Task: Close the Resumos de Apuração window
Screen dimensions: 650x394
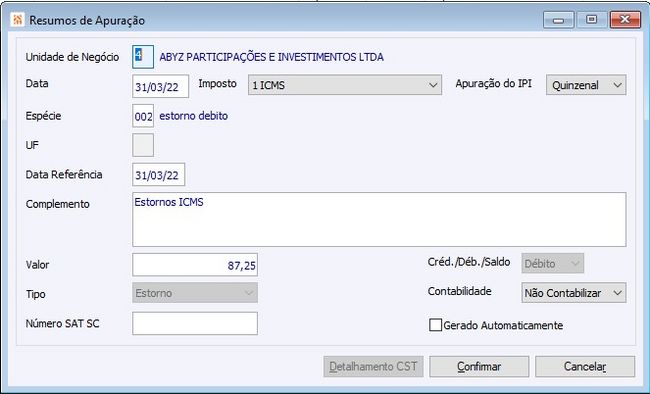Action: (x=625, y=20)
